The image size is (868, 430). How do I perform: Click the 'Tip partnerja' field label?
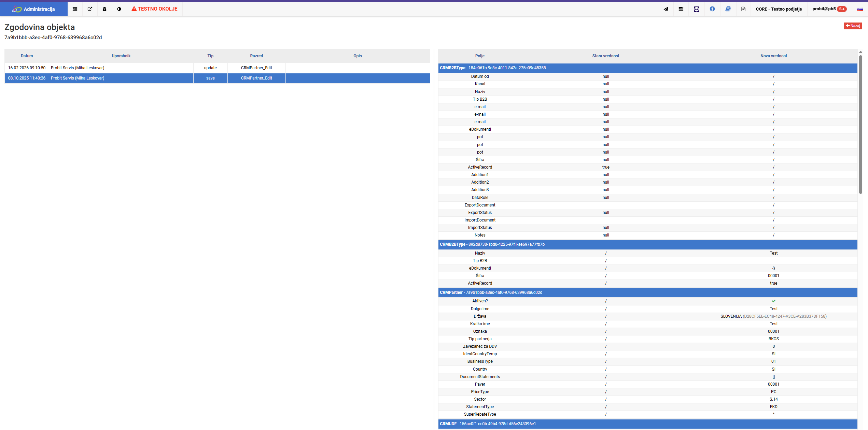point(480,339)
